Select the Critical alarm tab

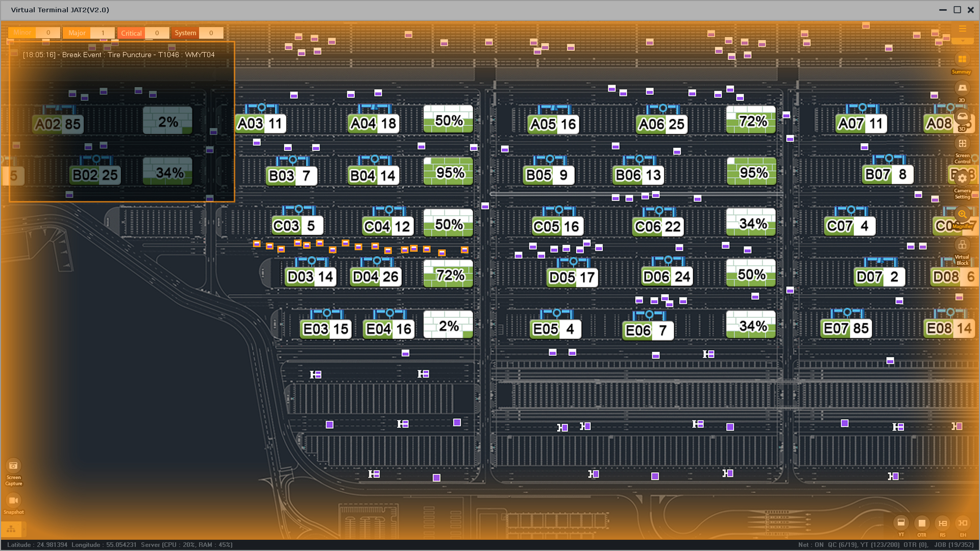click(131, 33)
